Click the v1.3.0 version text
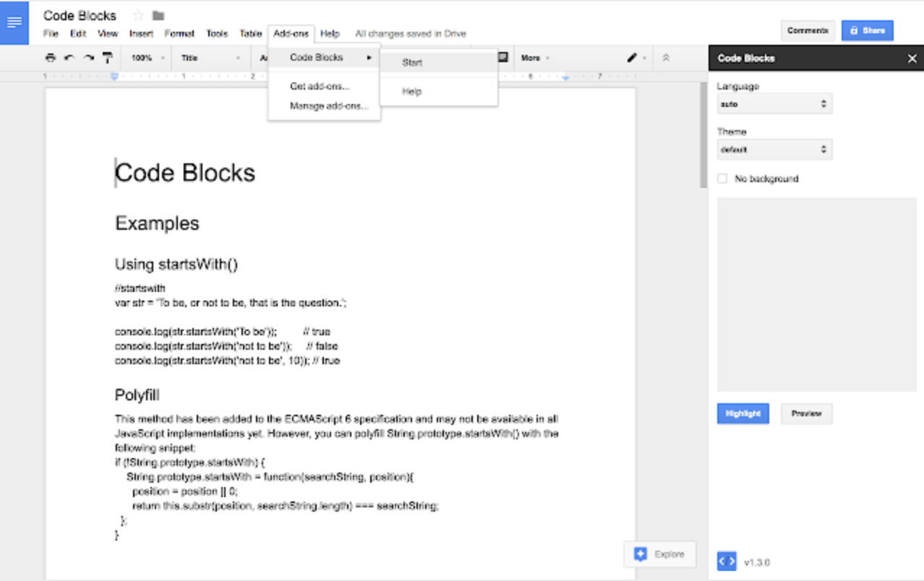The height and width of the screenshot is (581, 924). (757, 561)
